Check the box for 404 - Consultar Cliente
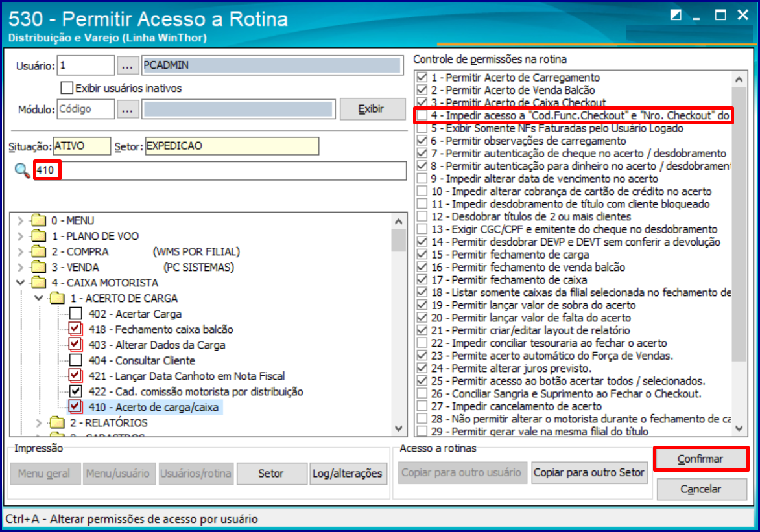This screenshot has width=760, height=532. tap(76, 360)
